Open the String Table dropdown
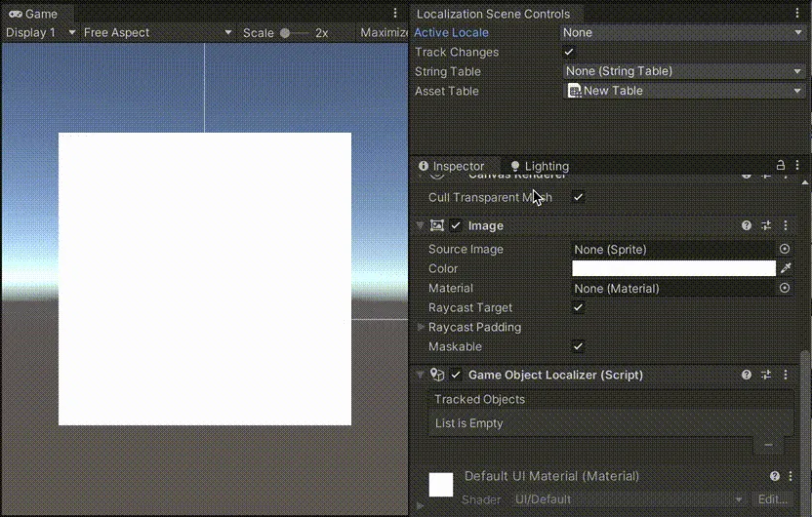 click(x=683, y=71)
